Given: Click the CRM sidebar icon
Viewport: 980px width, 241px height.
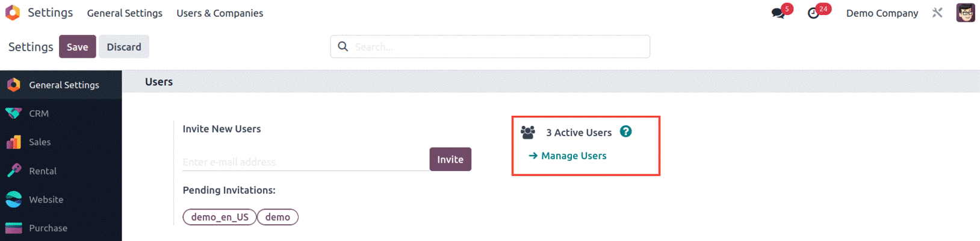Looking at the screenshot, I should pyautogui.click(x=13, y=113).
